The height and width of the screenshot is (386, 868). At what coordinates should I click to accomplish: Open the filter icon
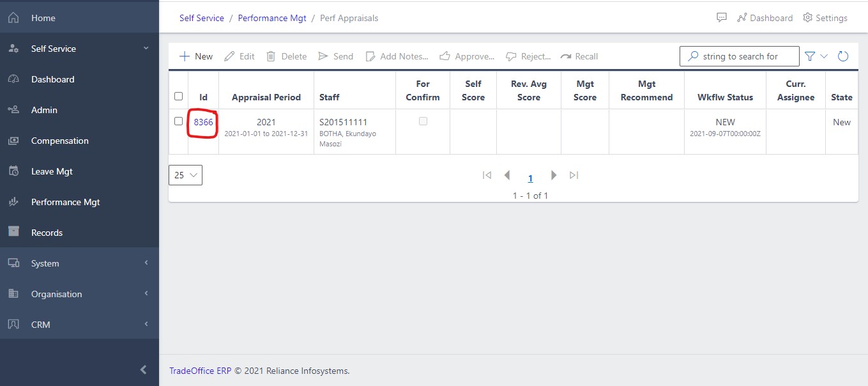click(x=811, y=56)
